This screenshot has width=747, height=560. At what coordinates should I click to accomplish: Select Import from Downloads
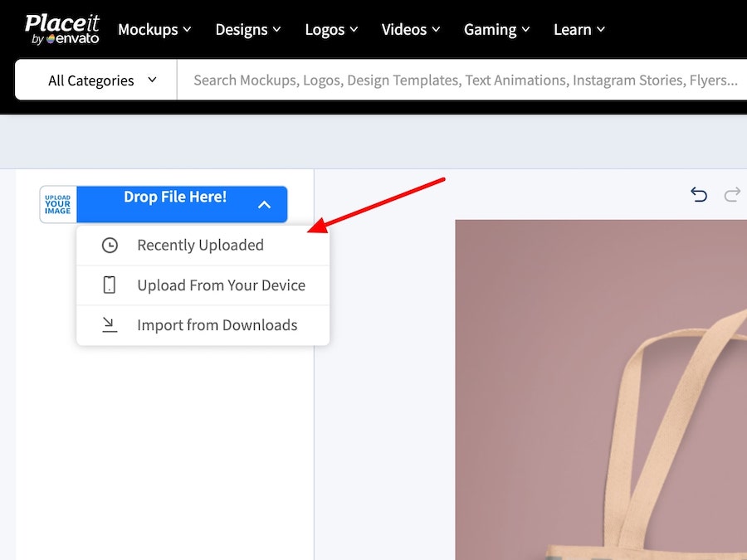(217, 325)
